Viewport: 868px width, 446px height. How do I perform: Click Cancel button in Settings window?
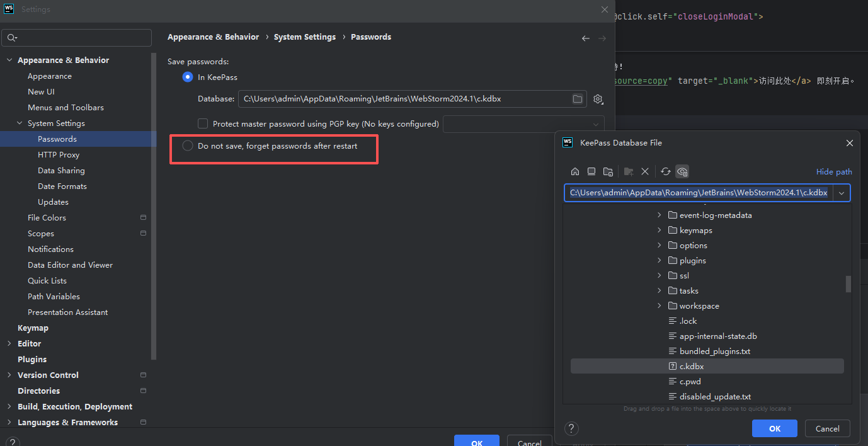529,441
